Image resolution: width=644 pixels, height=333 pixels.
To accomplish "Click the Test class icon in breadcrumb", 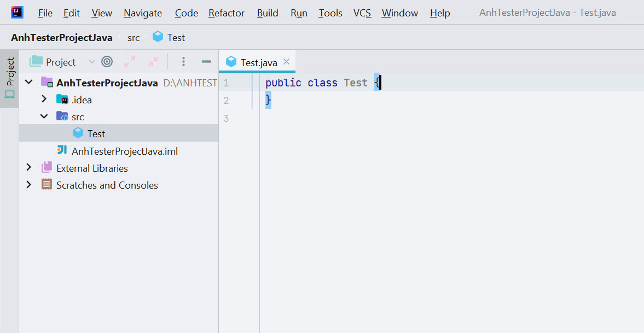I will pyautogui.click(x=158, y=37).
